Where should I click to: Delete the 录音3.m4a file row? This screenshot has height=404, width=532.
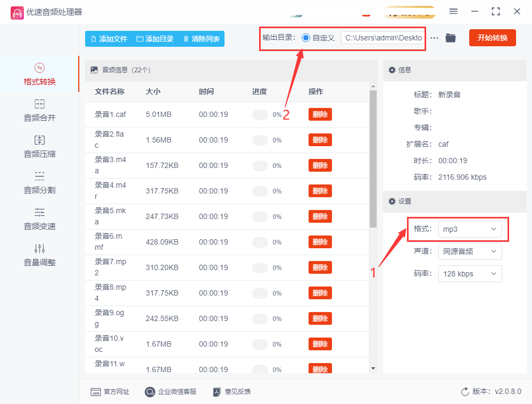[320, 165]
